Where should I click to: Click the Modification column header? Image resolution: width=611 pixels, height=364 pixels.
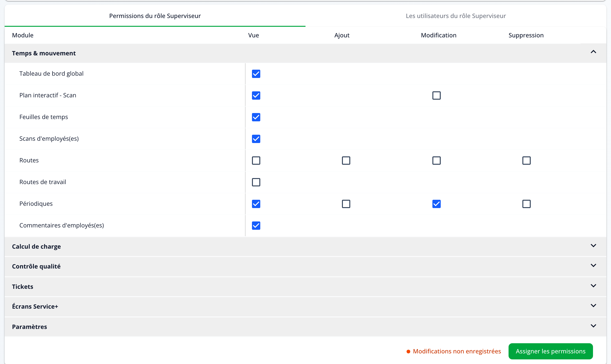(439, 35)
